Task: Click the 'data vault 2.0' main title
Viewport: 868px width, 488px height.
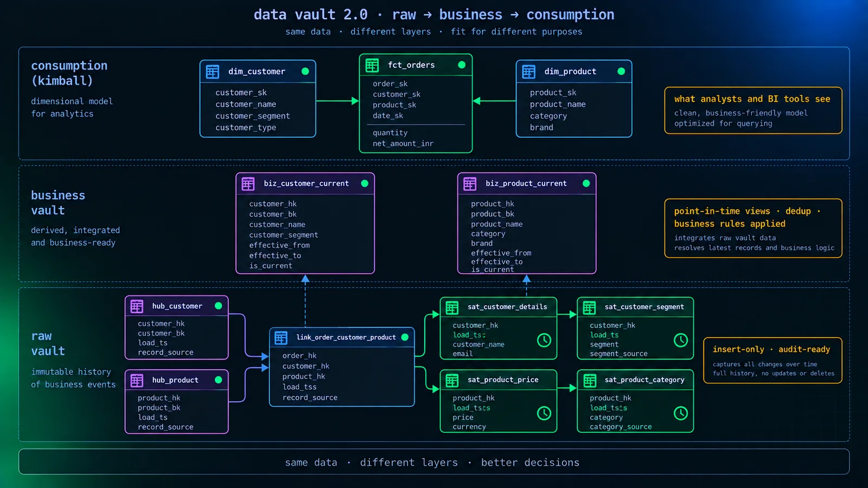Action: click(x=310, y=15)
